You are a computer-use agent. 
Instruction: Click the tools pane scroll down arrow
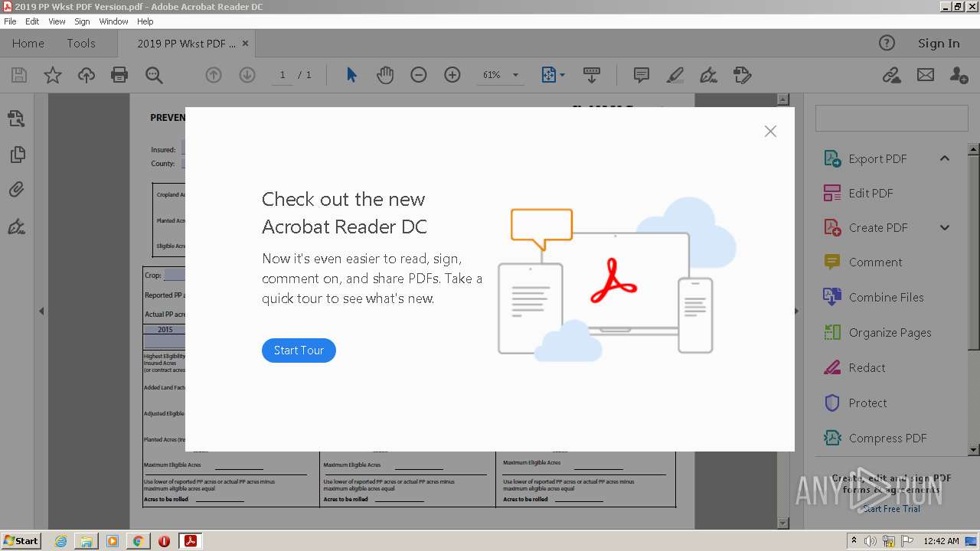point(974,450)
